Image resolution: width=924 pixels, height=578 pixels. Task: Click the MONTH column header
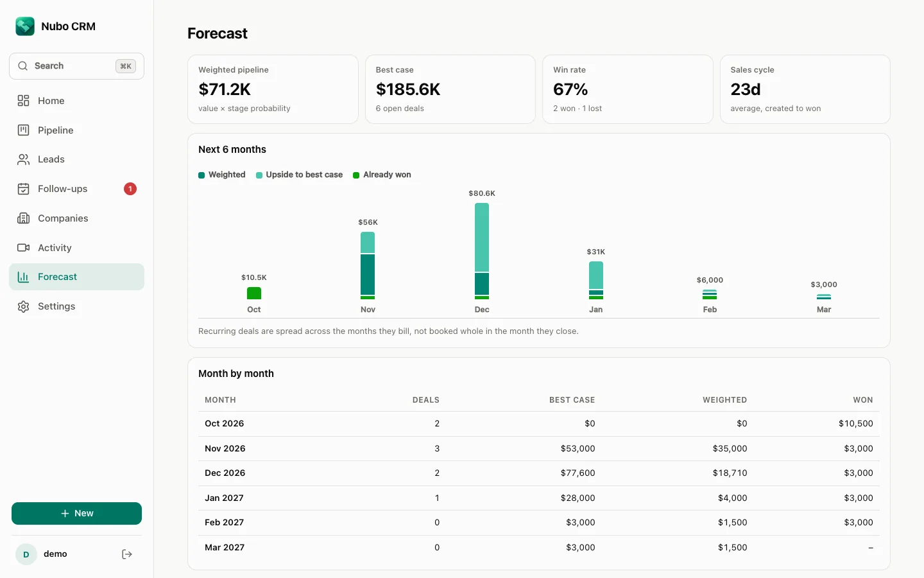click(220, 400)
